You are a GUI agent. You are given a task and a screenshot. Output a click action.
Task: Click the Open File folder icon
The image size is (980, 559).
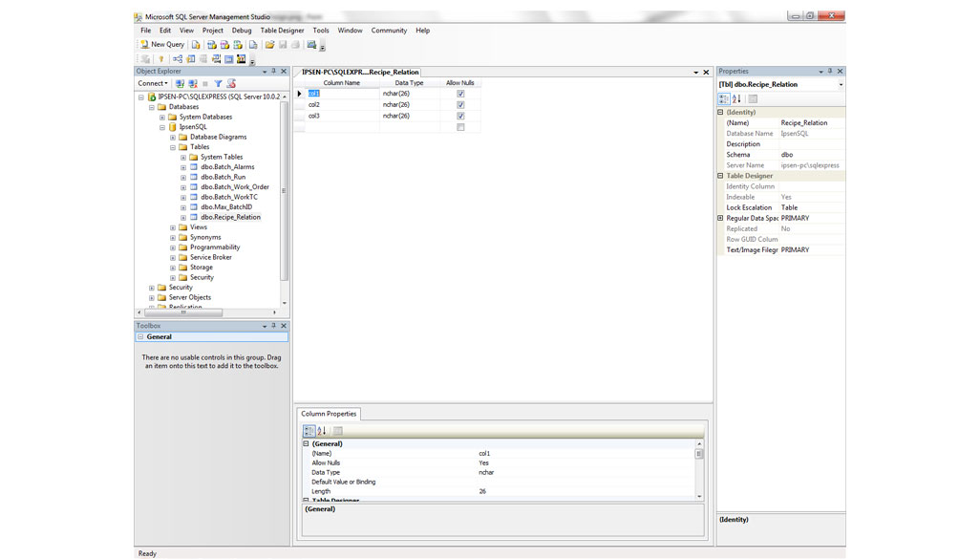tap(270, 45)
